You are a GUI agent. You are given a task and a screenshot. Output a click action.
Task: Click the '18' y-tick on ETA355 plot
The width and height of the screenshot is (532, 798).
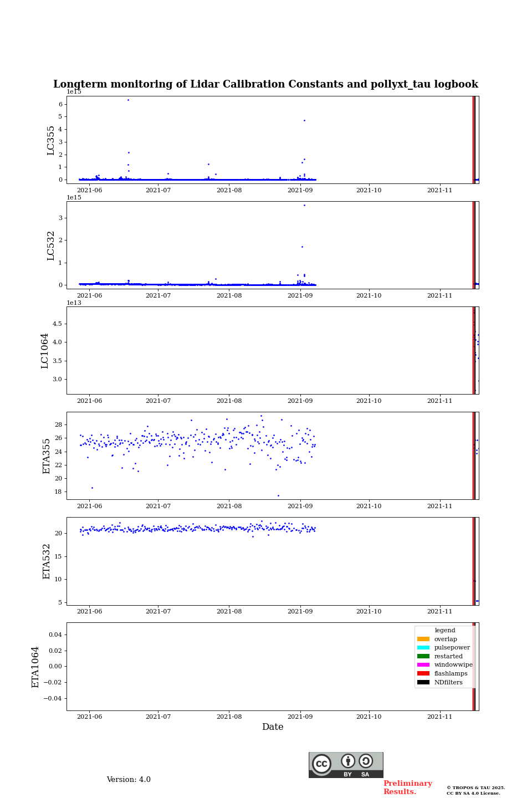tap(59, 492)
